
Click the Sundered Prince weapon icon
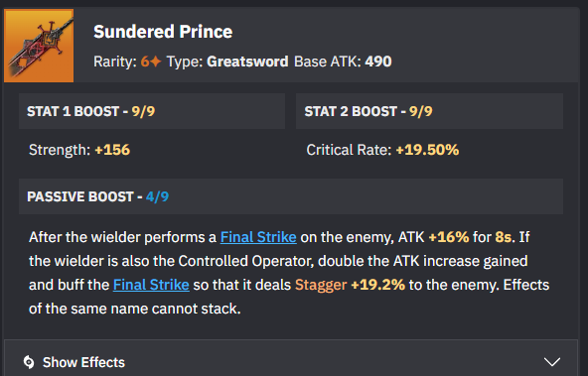[39, 46]
